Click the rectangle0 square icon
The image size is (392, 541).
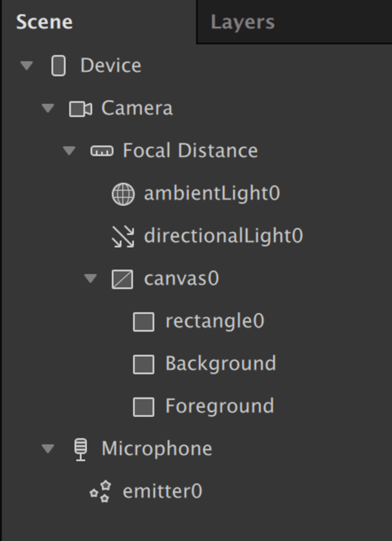click(x=143, y=322)
